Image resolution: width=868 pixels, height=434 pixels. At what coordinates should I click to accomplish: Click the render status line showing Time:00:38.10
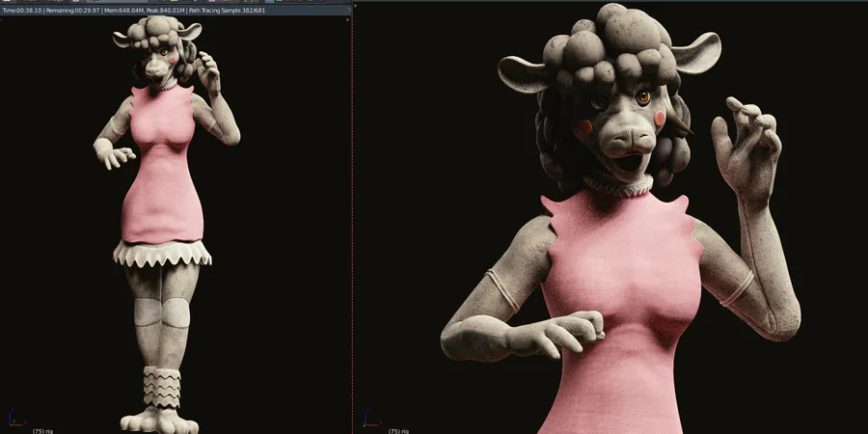pos(134,10)
